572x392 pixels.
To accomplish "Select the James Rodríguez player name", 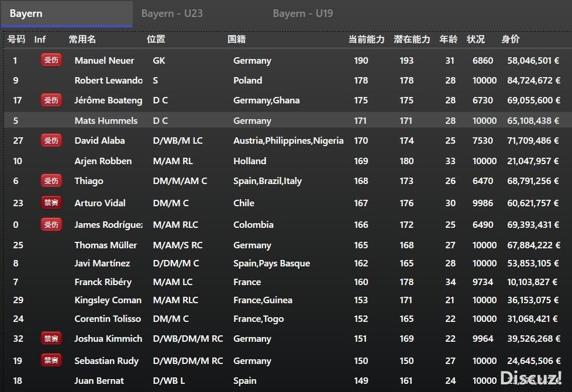I will (x=108, y=225).
